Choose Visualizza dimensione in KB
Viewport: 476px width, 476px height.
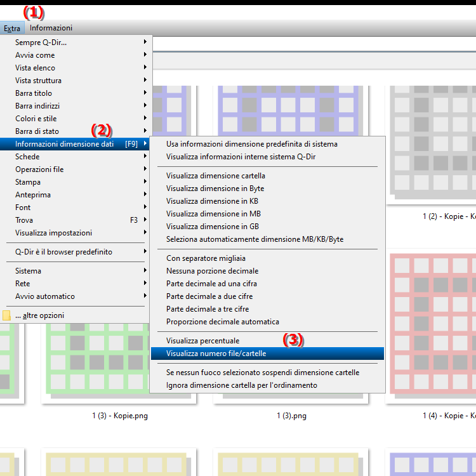click(212, 201)
